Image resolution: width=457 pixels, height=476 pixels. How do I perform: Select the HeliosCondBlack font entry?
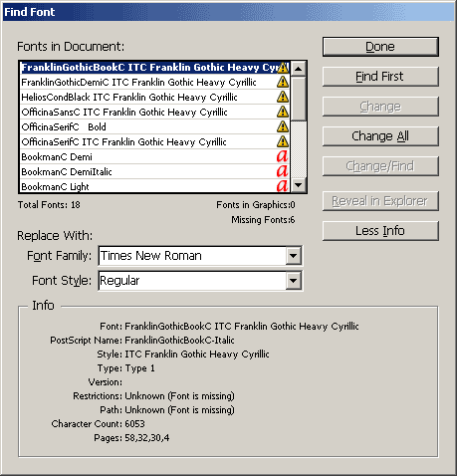(x=154, y=97)
